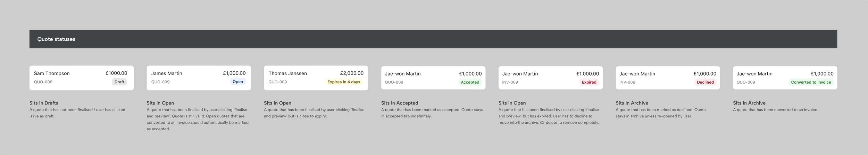This screenshot has height=155, width=868.
Task: Click the Draft status badge
Action: (119, 82)
